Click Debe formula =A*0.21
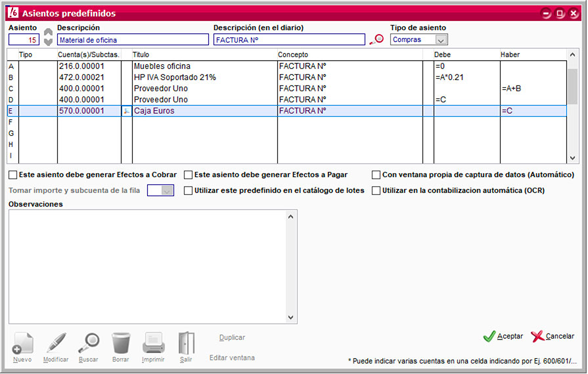 [x=467, y=77]
